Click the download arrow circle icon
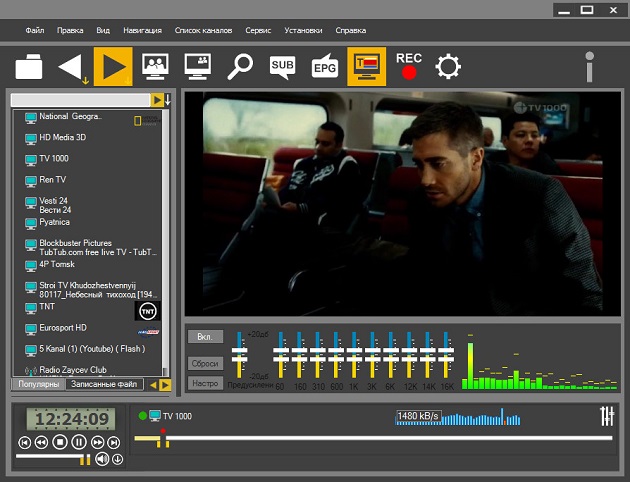This screenshot has width=630, height=482. (117, 459)
